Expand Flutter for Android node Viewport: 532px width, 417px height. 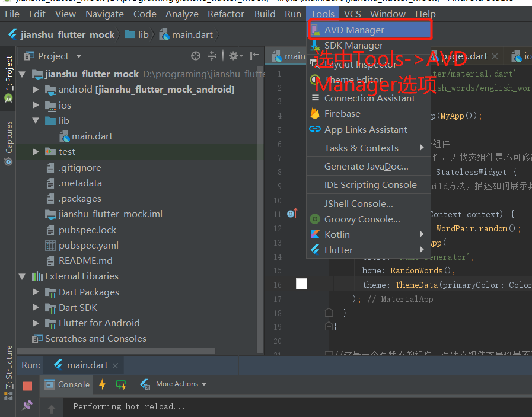point(35,323)
